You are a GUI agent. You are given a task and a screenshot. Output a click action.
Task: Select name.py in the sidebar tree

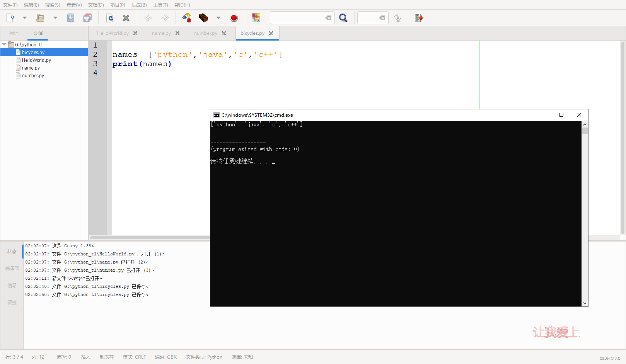(31, 68)
